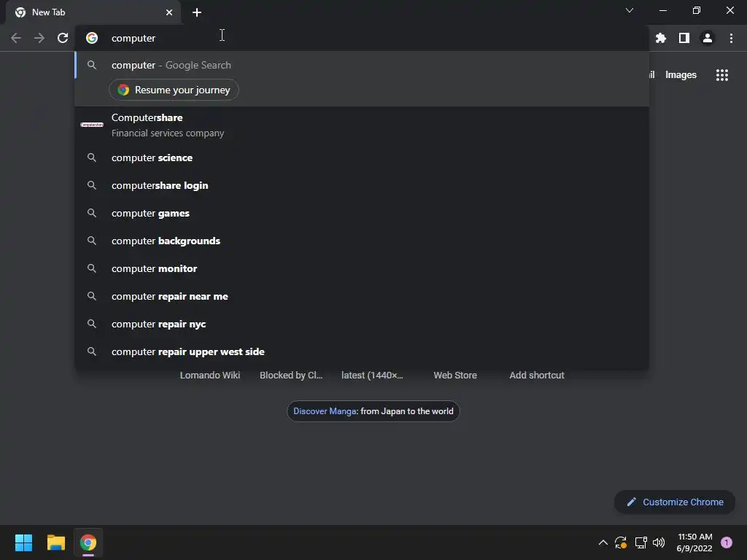The image size is (747, 560).
Task: Click the search icon beside 'computer monitor'
Action: 92,268
